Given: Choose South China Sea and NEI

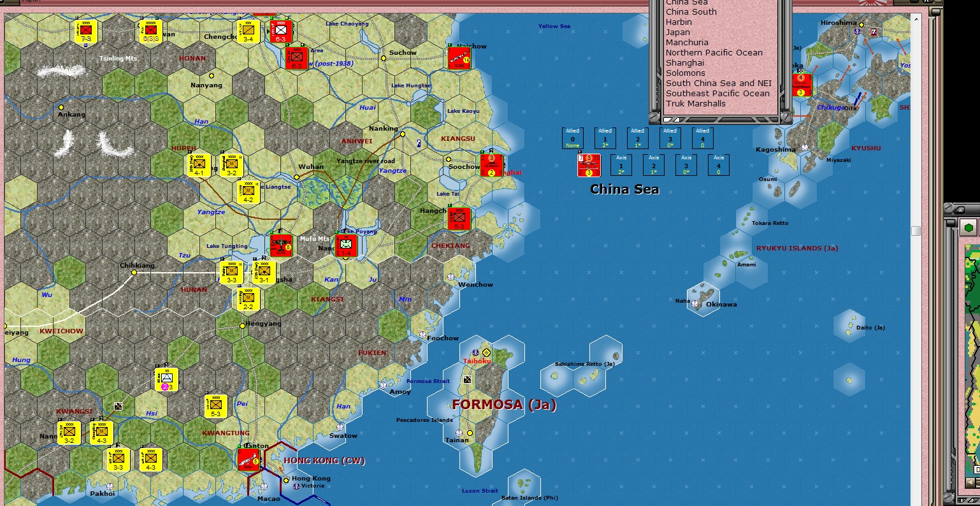Looking at the screenshot, I should tap(719, 83).
